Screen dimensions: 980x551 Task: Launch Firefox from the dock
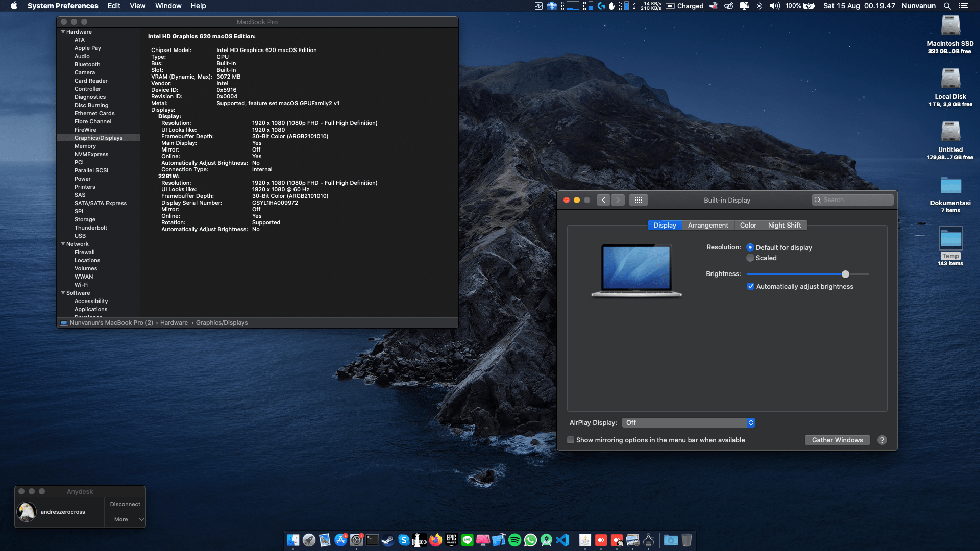(435, 540)
